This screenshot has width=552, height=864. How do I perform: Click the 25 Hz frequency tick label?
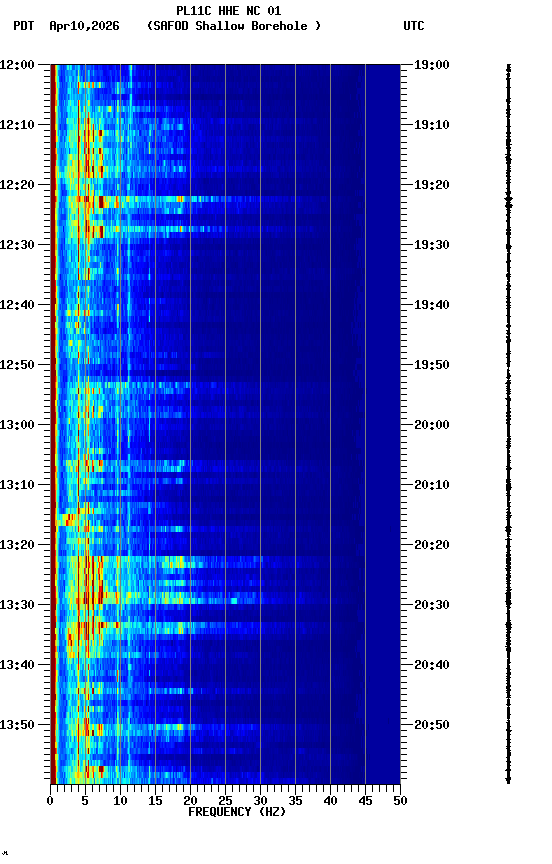pos(225,801)
